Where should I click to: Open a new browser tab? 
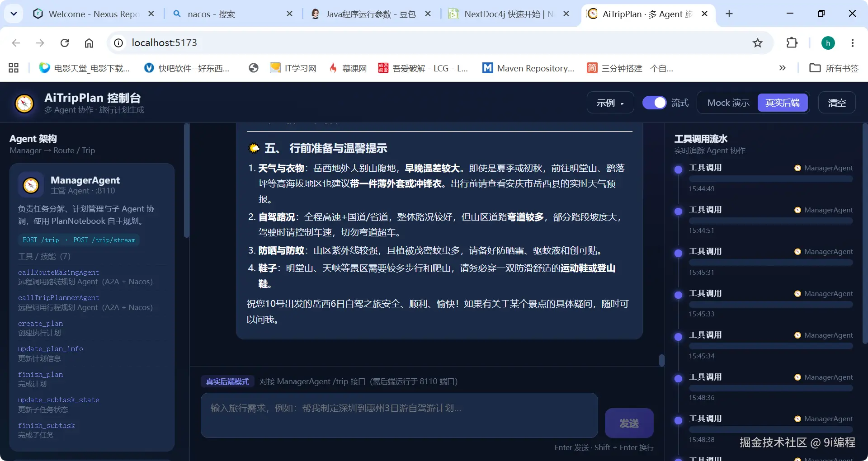pyautogui.click(x=729, y=14)
